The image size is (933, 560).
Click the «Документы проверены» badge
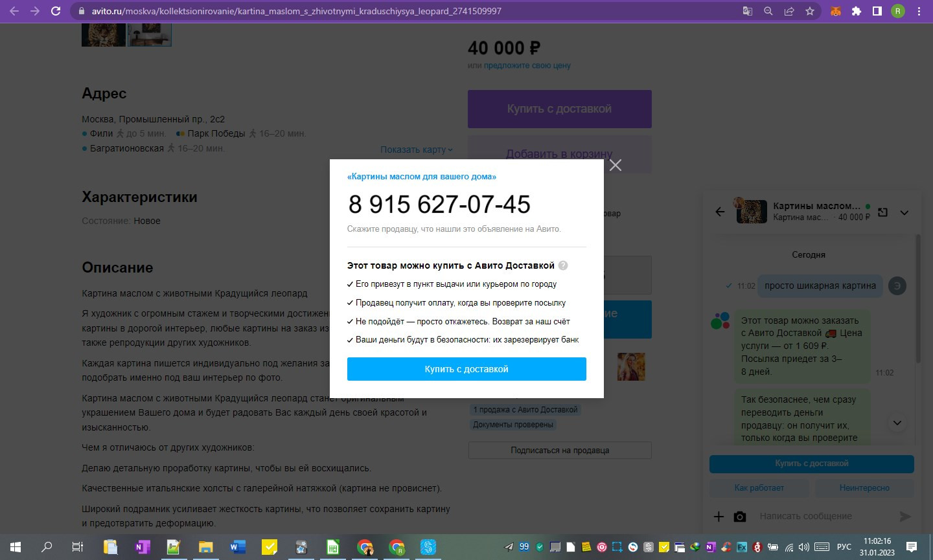pos(513,425)
